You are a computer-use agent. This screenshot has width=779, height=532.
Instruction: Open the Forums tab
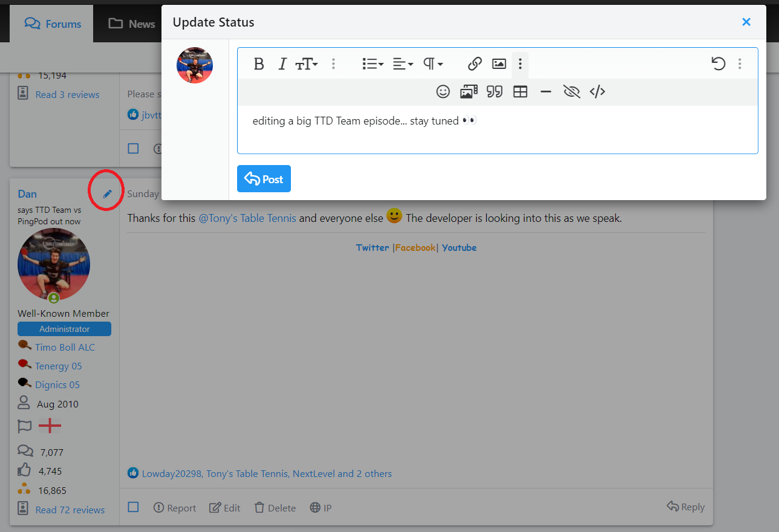[53, 24]
